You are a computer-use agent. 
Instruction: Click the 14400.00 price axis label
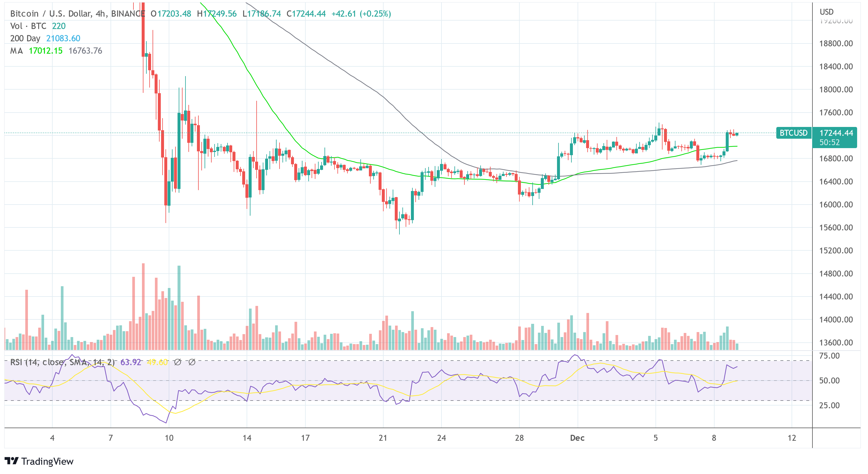(836, 297)
